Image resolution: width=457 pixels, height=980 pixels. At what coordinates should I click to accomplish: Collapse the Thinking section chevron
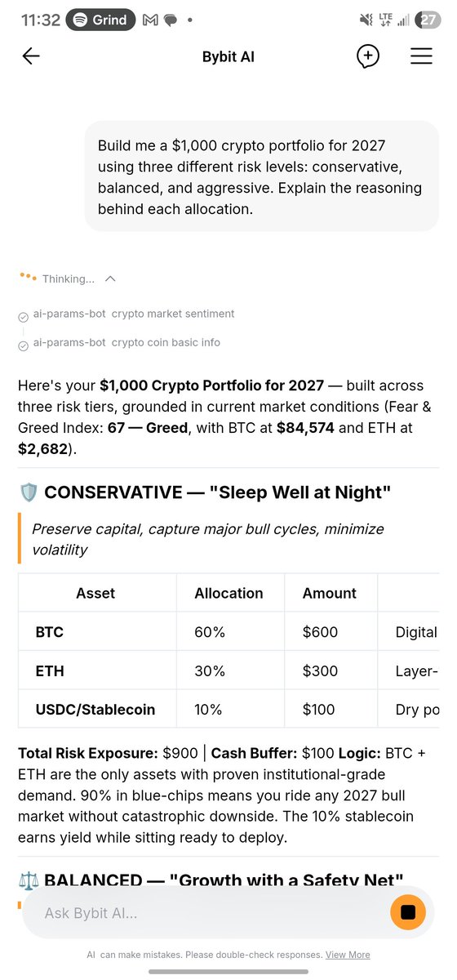pos(111,278)
